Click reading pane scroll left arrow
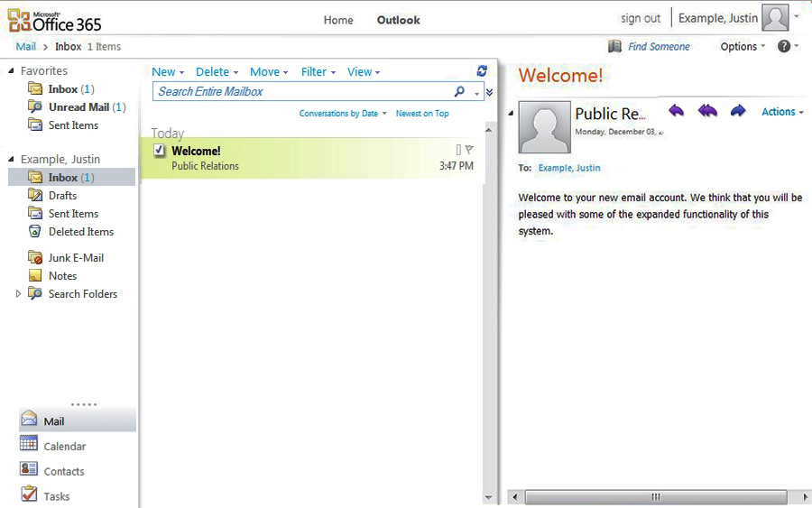This screenshot has width=812, height=508. click(x=515, y=497)
